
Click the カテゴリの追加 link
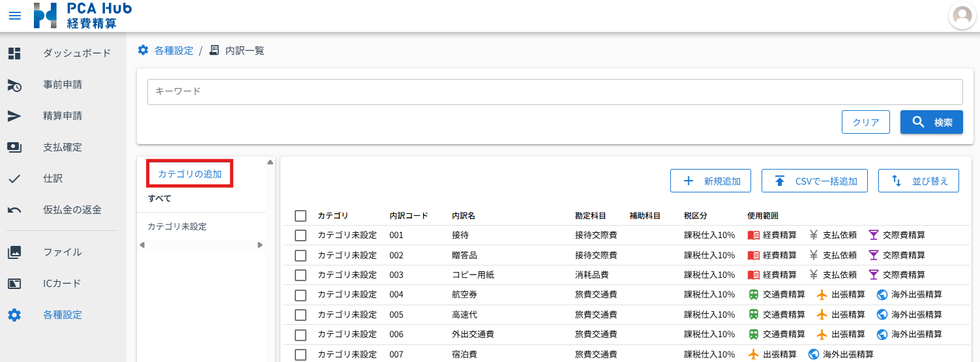coord(190,174)
